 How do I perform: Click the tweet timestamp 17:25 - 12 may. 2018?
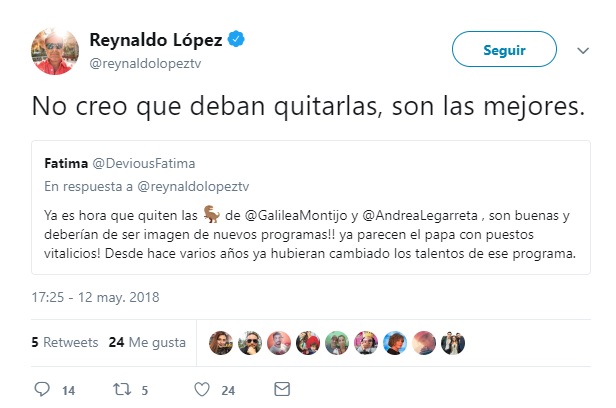coord(89,297)
